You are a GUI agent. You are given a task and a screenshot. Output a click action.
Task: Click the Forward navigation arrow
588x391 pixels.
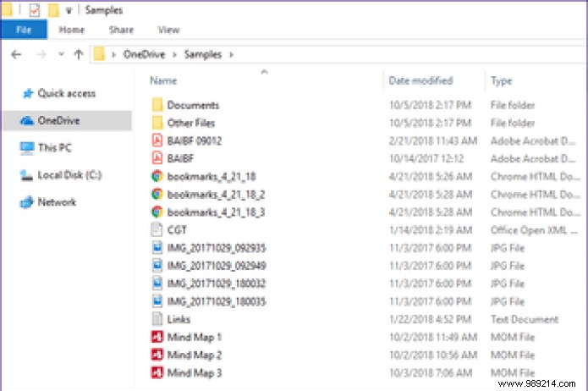[41, 55]
